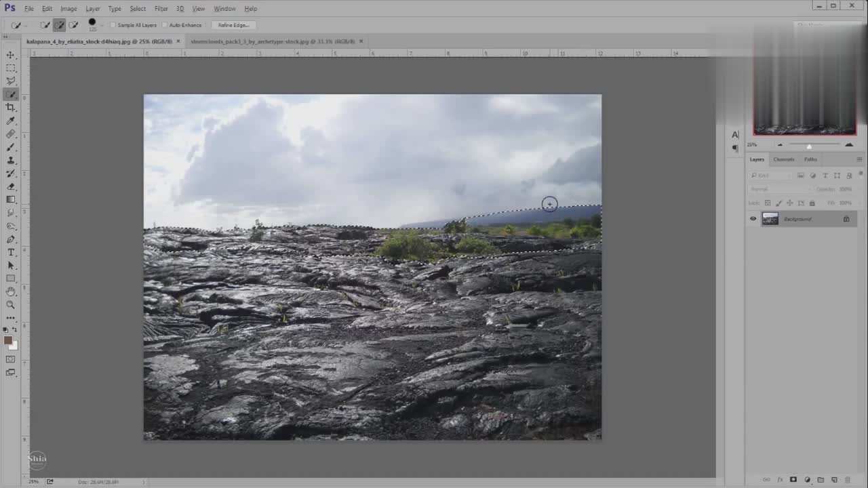The height and width of the screenshot is (488, 868).
Task: Open the Filter menu
Action: point(161,9)
